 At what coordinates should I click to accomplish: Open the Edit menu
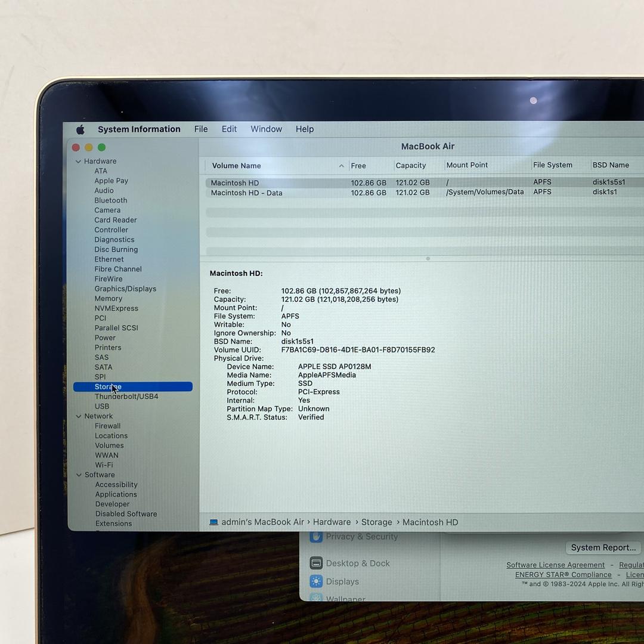tap(229, 129)
